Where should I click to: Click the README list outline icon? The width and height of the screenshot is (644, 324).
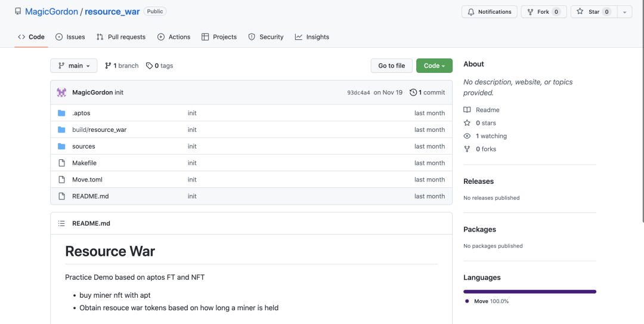(61, 223)
